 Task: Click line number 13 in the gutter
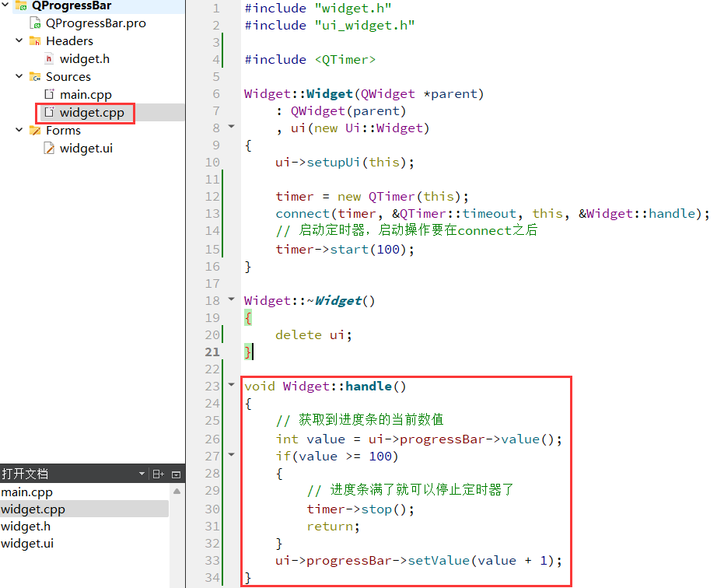coord(212,214)
